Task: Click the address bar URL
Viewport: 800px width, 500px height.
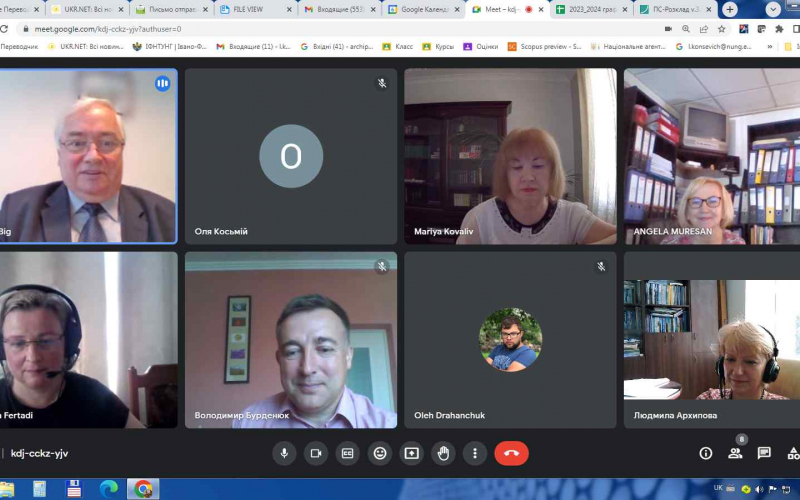Action: [x=108, y=29]
